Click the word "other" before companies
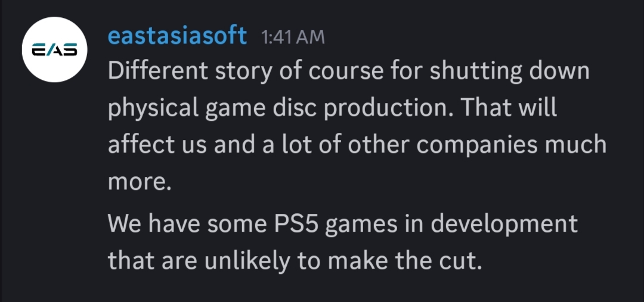The height and width of the screenshot is (302, 644). point(378,144)
